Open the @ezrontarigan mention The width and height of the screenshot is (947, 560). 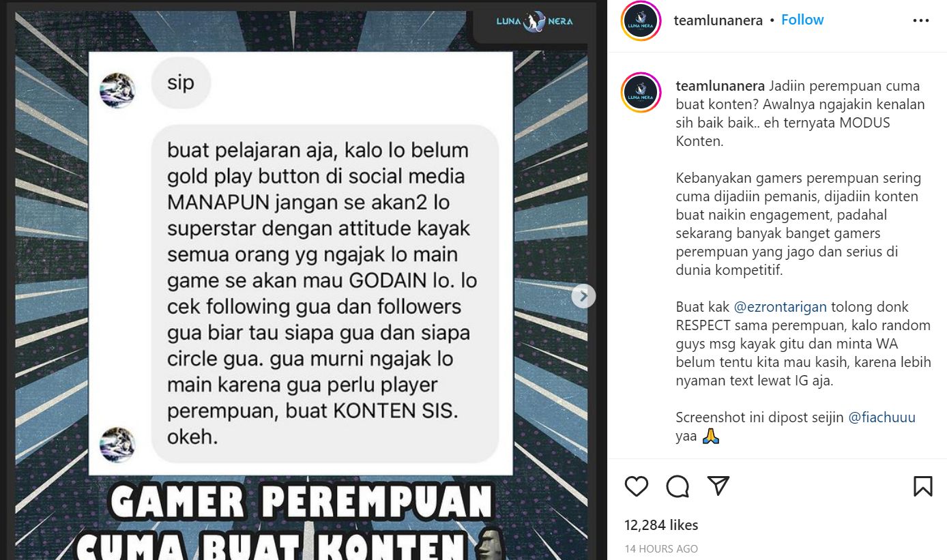point(780,307)
